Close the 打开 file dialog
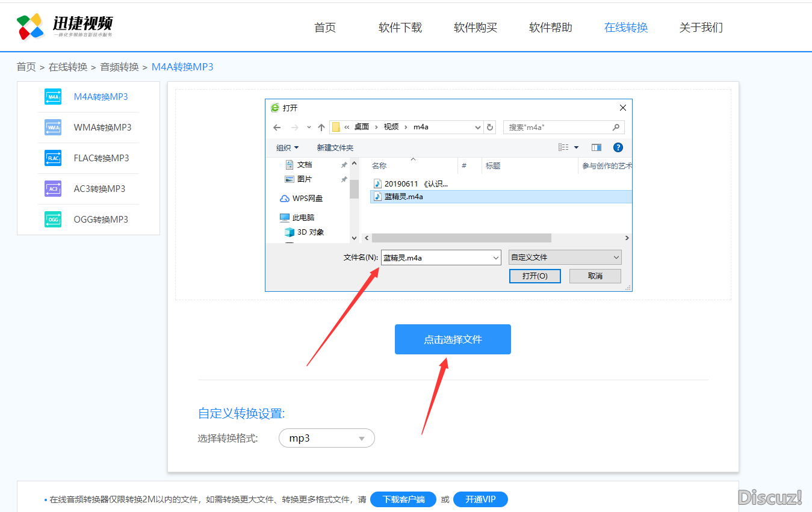This screenshot has height=512, width=812. (623, 108)
